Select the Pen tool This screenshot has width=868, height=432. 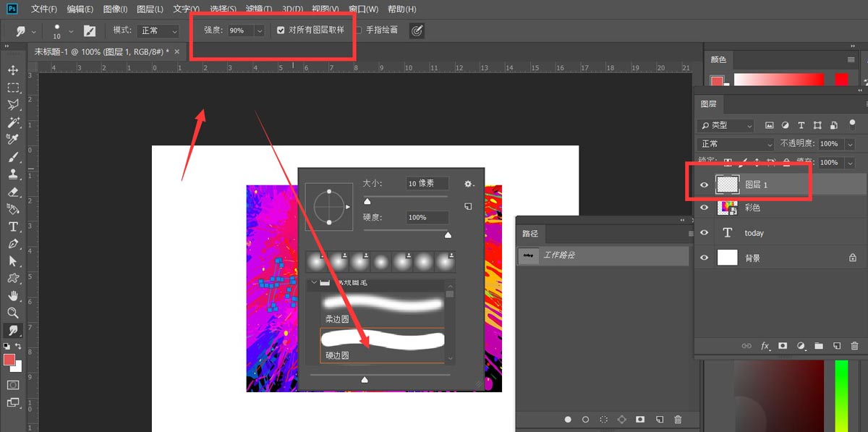[x=13, y=244]
